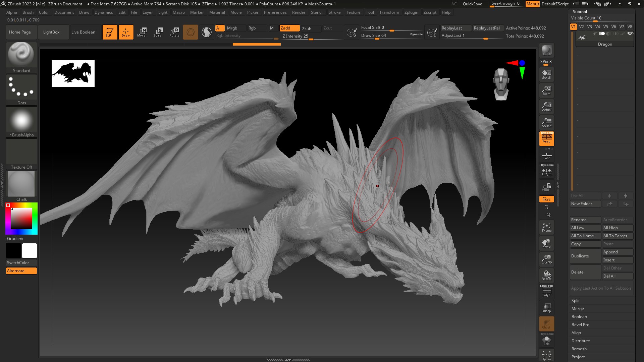Select the Scale tool icon
644x362 pixels.
(158, 32)
